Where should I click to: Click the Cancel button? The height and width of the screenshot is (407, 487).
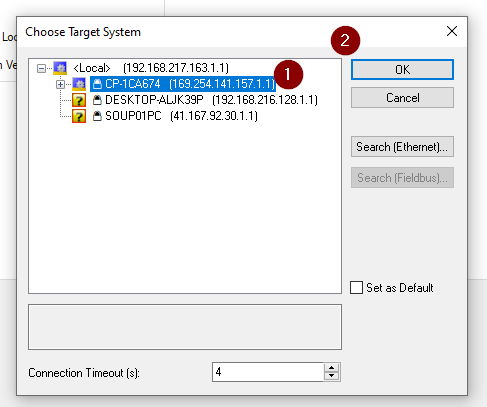[402, 98]
